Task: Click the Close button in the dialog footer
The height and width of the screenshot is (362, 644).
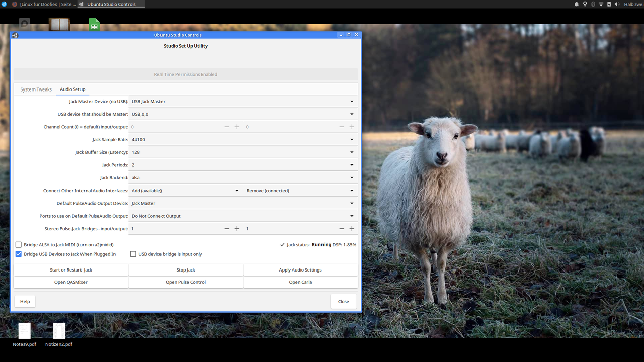Action: coord(344,302)
